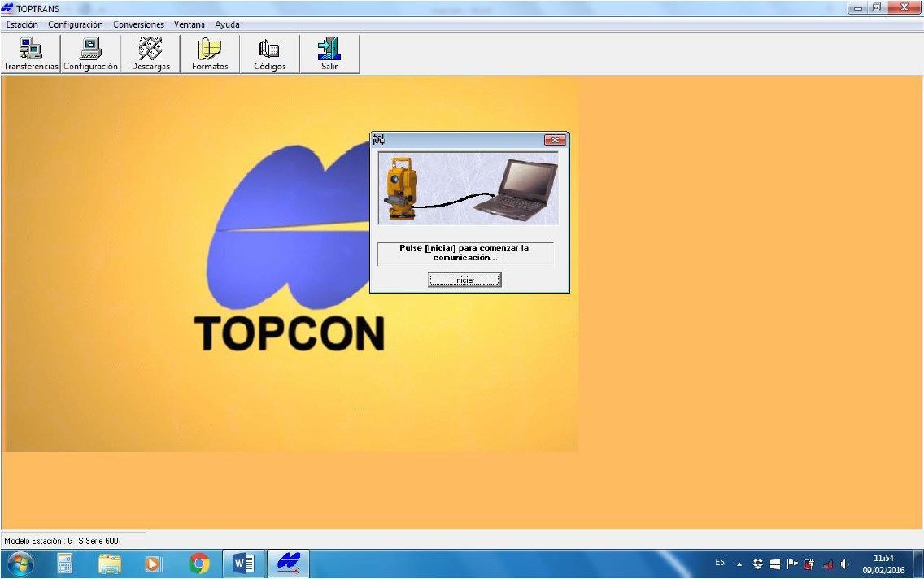Open the media player taskbar icon

coord(153,564)
